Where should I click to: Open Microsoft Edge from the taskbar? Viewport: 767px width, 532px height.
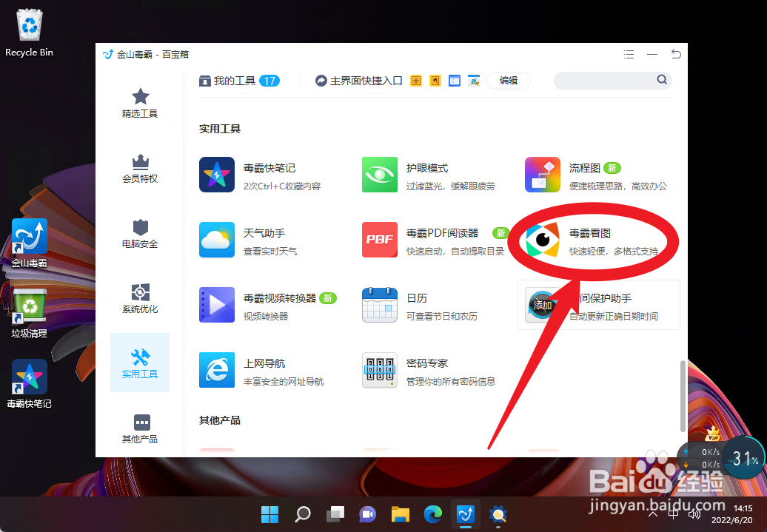pos(433,514)
